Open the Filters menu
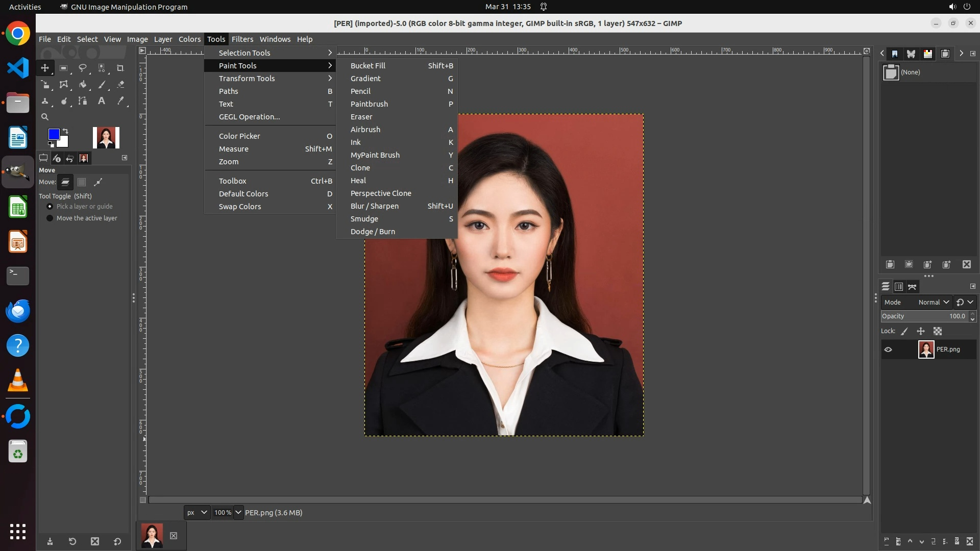The width and height of the screenshot is (980, 551). (242, 39)
